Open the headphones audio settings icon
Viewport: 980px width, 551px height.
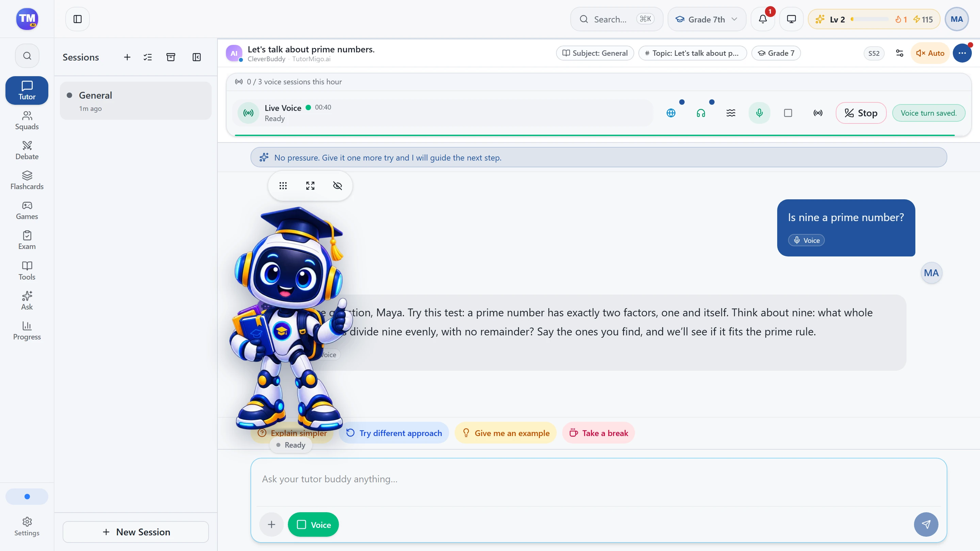point(701,113)
